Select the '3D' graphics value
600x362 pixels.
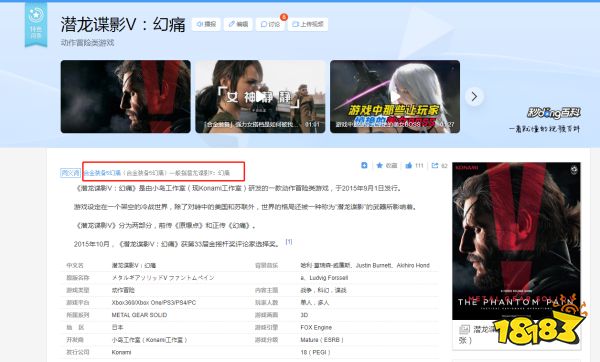click(x=304, y=315)
